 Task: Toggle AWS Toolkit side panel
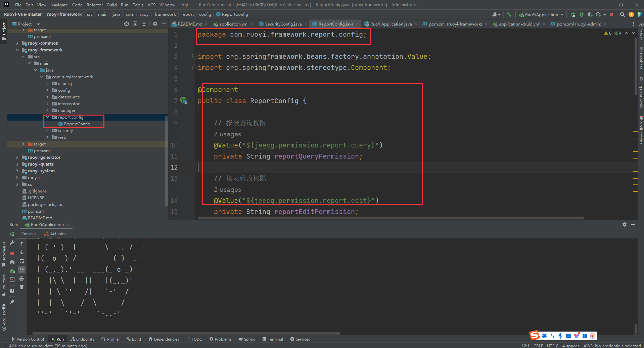(4, 317)
